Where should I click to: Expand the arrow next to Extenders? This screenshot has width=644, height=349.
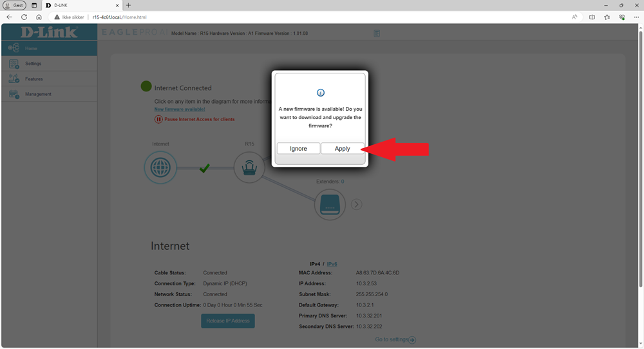[x=357, y=204]
